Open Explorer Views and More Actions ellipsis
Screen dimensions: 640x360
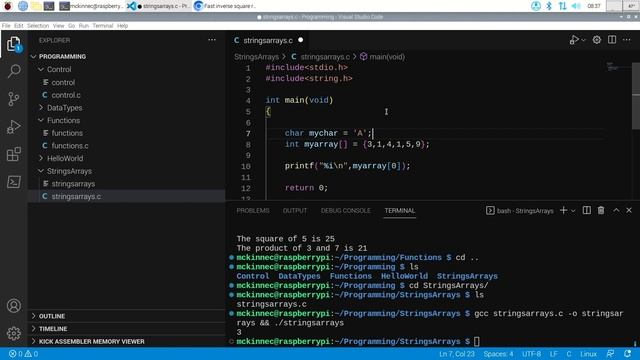point(212,40)
